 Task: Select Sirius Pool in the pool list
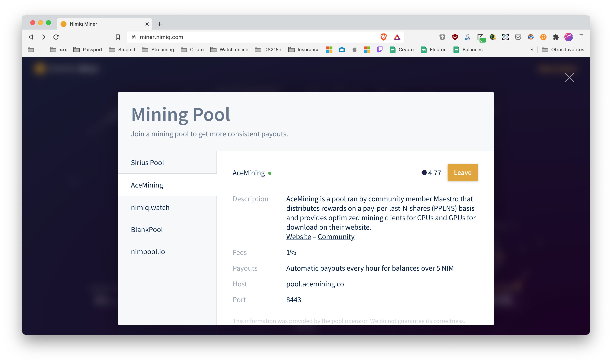point(167,162)
